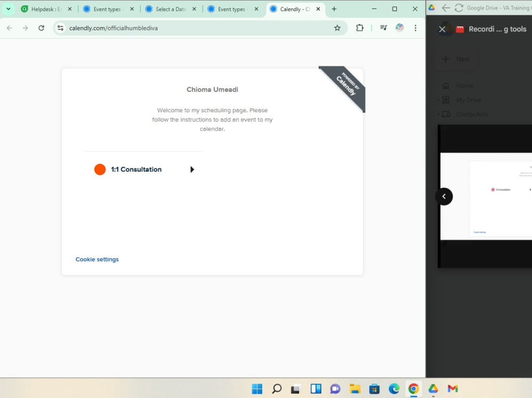The height and width of the screenshot is (398, 532).
Task: Go forward in Chrome
Action: pos(26,28)
